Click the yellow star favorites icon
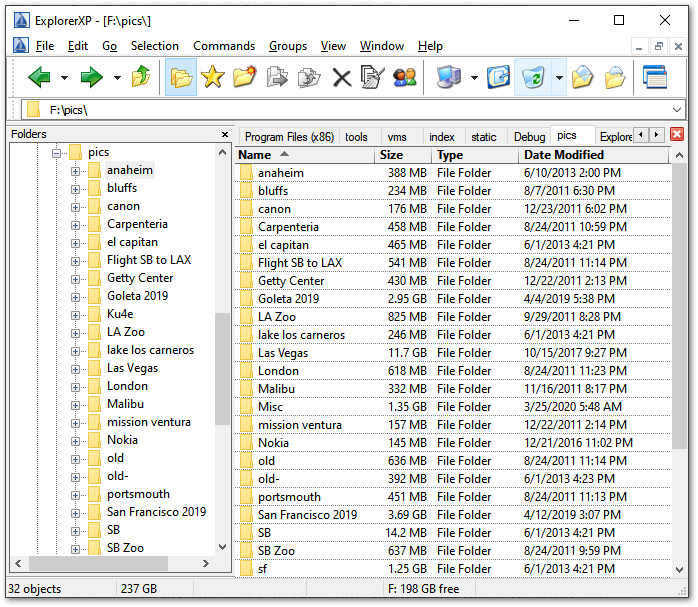 pyautogui.click(x=212, y=77)
